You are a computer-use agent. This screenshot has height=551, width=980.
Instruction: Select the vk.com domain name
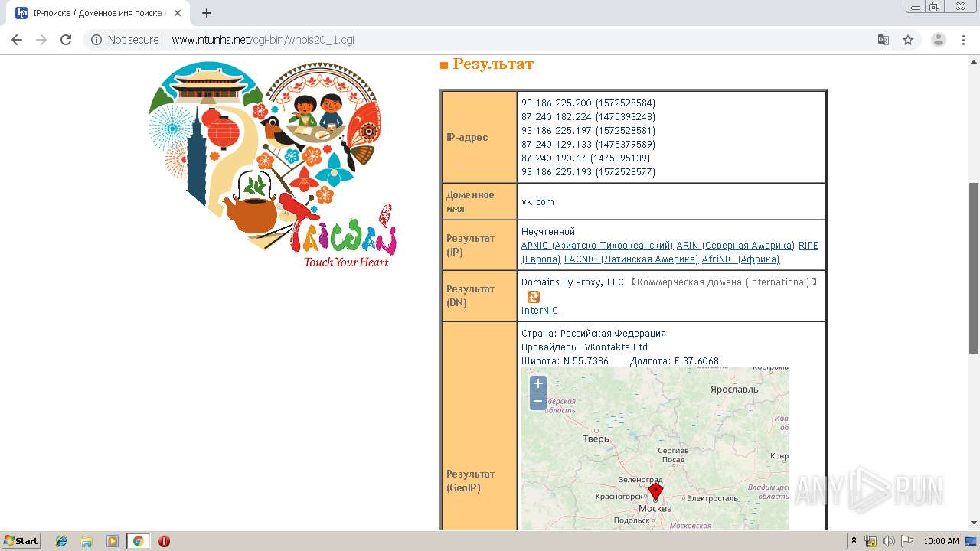coord(537,202)
